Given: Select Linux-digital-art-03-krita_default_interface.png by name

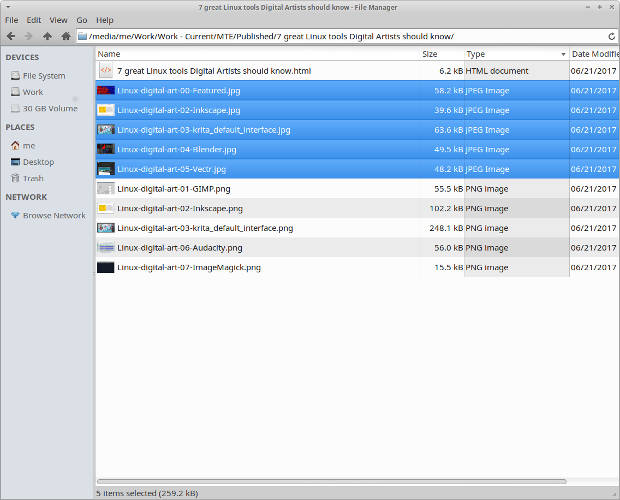Looking at the screenshot, I should click(205, 228).
